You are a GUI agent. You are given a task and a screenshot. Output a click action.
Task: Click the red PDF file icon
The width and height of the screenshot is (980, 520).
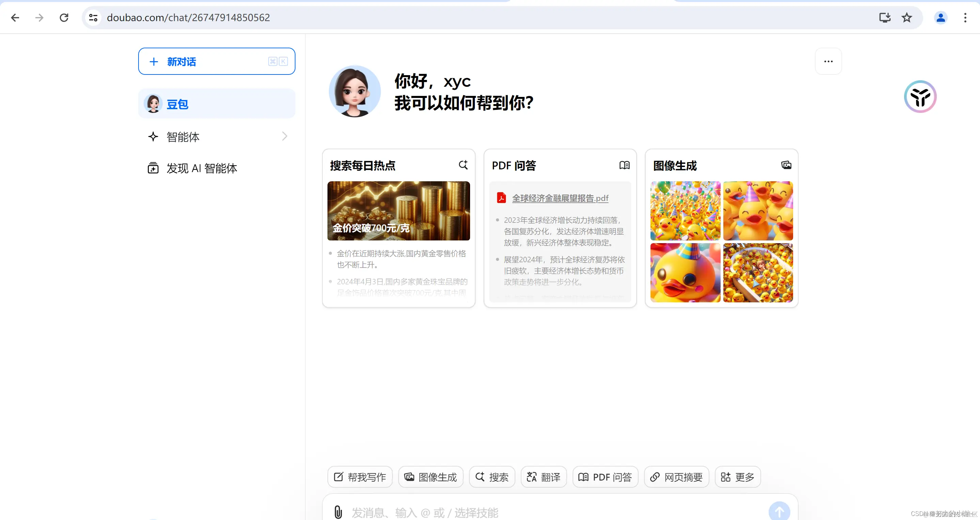[501, 198]
